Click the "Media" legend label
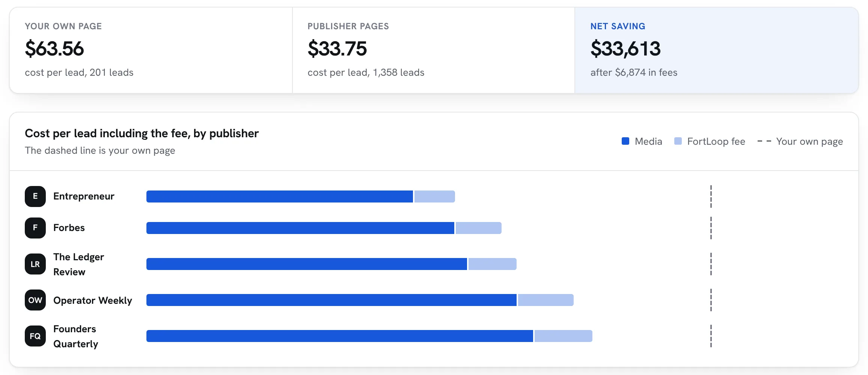Viewport: 868px width, 375px height. tap(648, 141)
